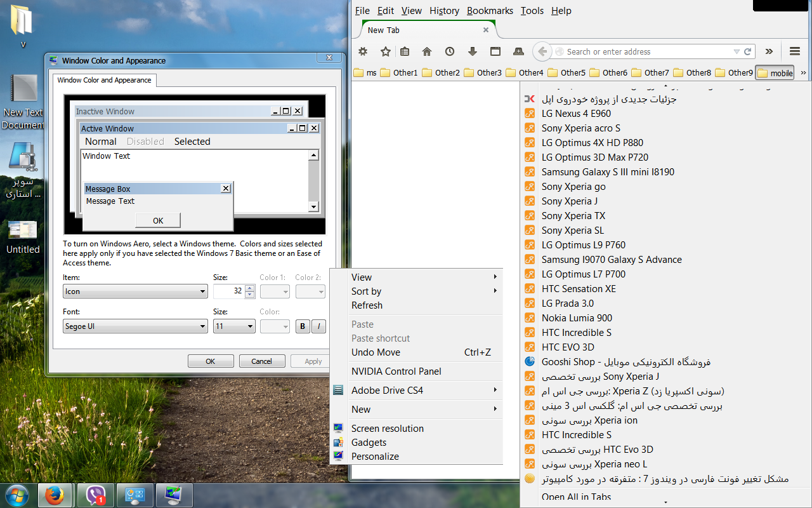Show more toolbar tools chevron beside address bar
This screenshot has width=812, height=508.
pyautogui.click(x=769, y=51)
